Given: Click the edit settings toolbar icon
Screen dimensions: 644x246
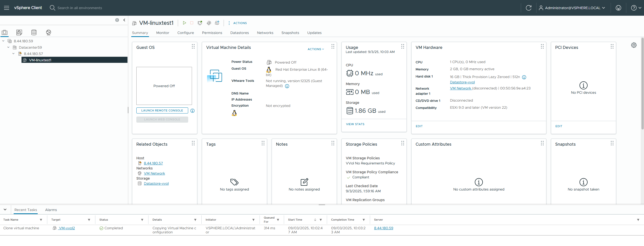Looking at the screenshot, I should 209,23.
